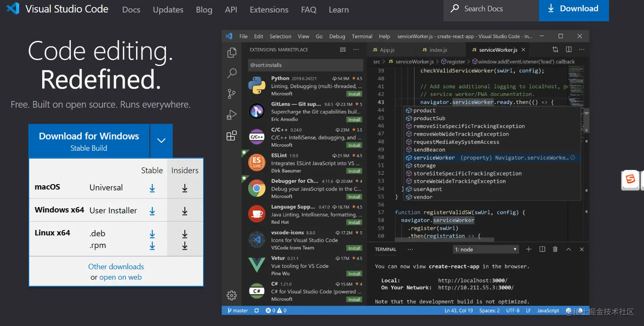Click the open on web link
Image resolution: width=644 pixels, height=326 pixels.
[x=121, y=277]
